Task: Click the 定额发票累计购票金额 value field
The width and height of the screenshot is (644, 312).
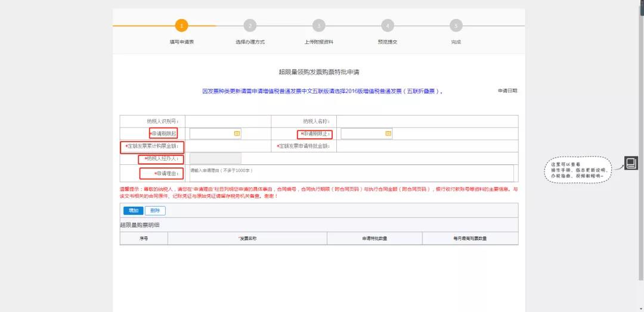Action: click(x=227, y=146)
